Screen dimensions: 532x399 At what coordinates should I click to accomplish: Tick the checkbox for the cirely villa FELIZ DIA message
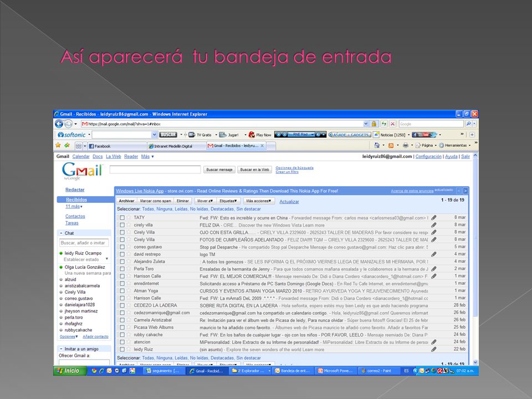[x=122, y=225]
